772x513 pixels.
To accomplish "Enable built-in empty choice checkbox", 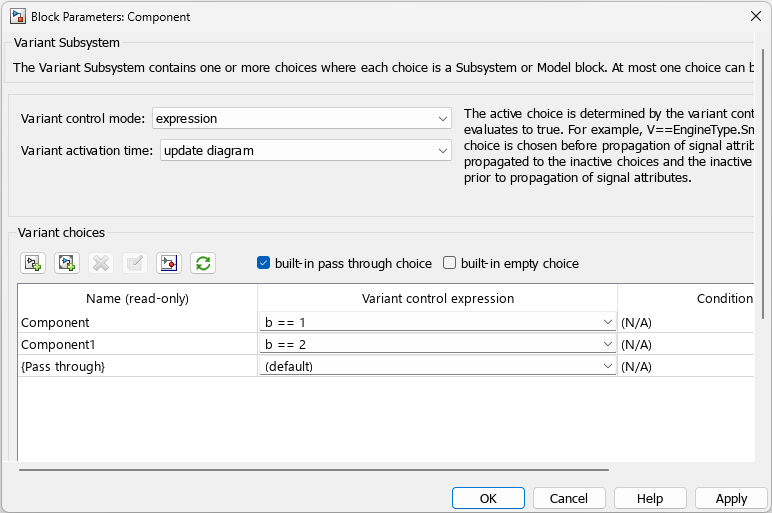I will 450,263.
